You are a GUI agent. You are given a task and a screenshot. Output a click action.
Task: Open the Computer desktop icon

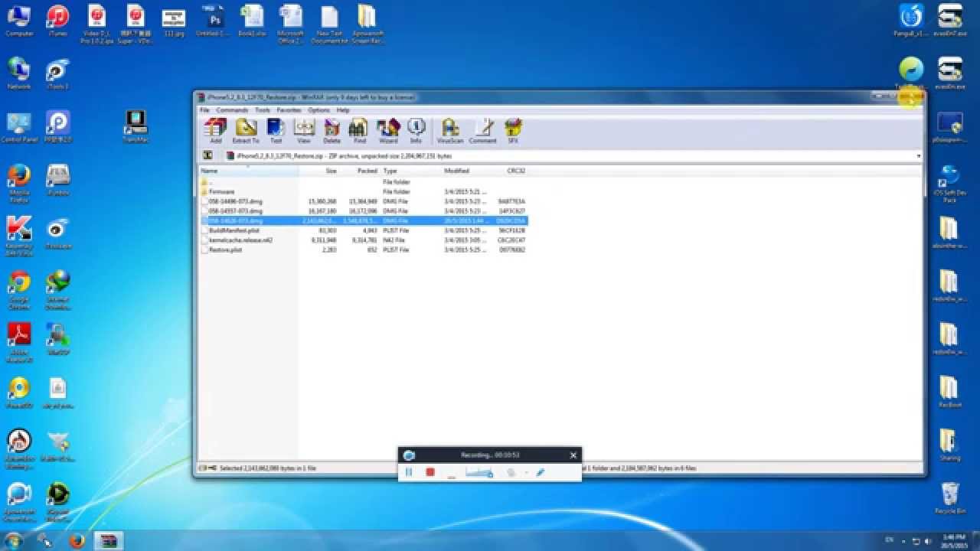tap(19, 21)
